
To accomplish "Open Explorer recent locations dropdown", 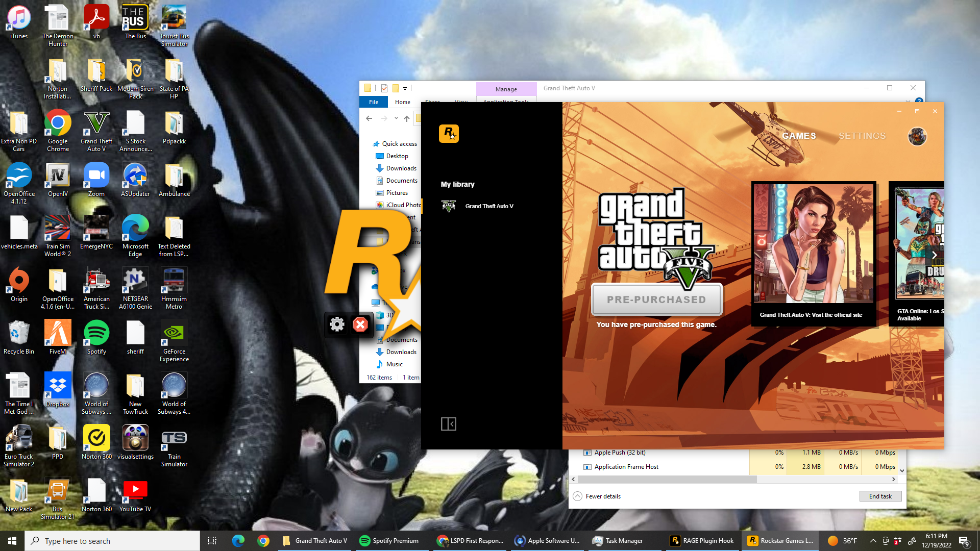I will [x=396, y=118].
